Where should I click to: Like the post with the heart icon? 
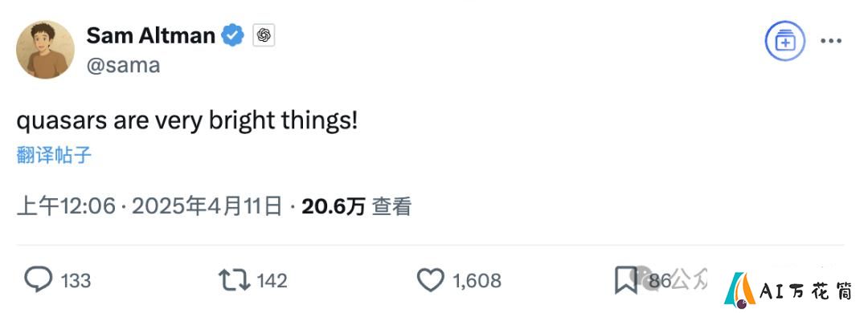(x=431, y=280)
